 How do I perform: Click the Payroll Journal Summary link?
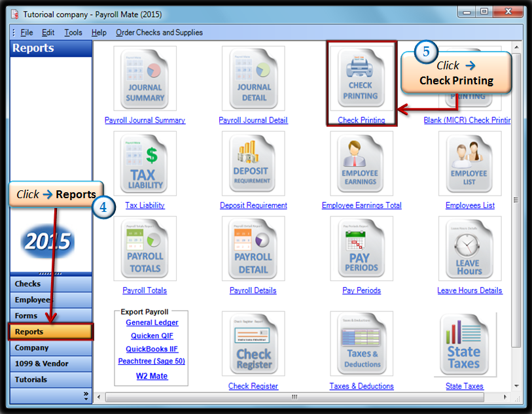coord(145,120)
